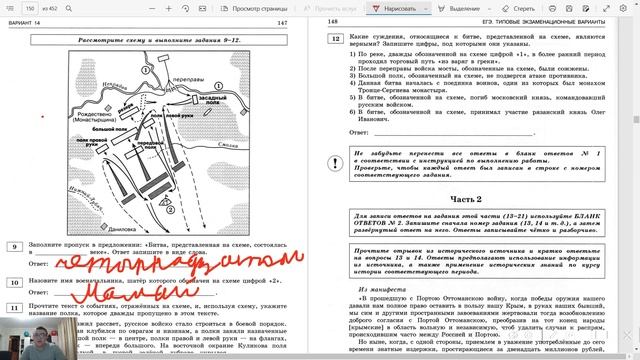Open the table of contents sidebar
This screenshot has width=640, height=360.
[x=10, y=8]
